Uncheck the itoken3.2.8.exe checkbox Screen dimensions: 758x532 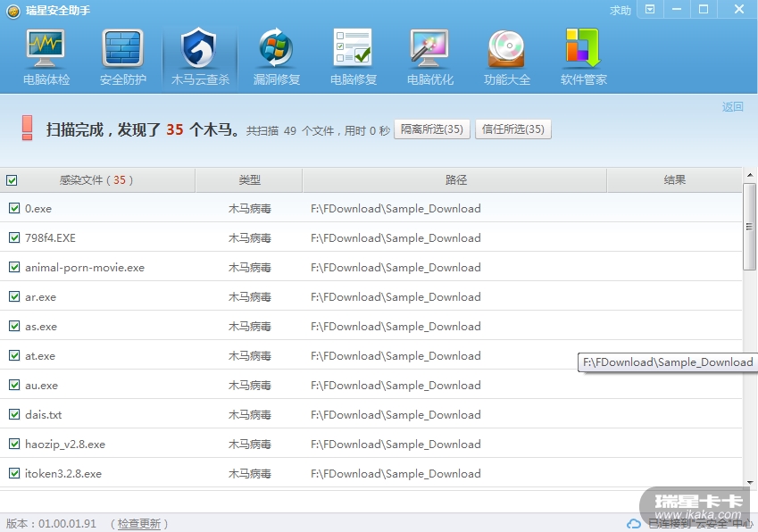point(14,473)
